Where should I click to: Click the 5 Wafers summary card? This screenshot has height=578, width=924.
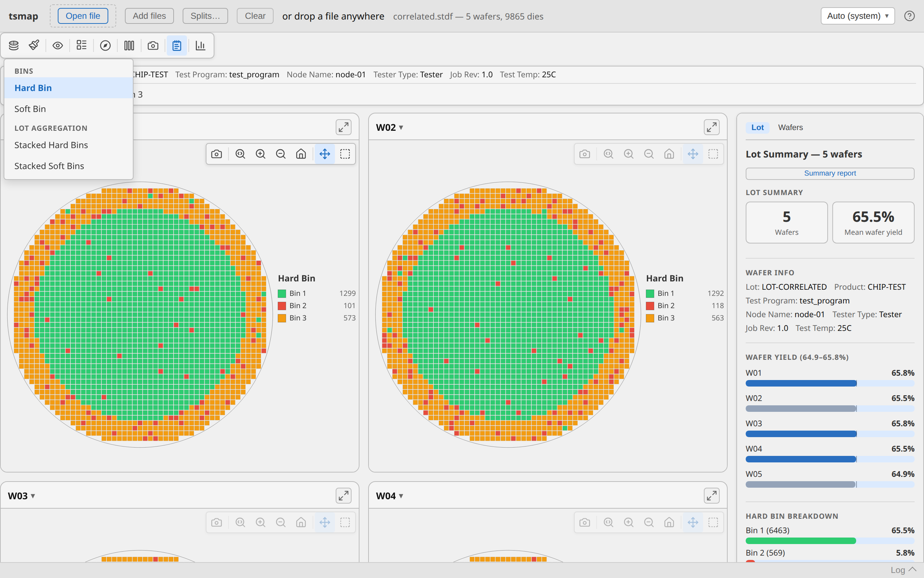coord(786,223)
